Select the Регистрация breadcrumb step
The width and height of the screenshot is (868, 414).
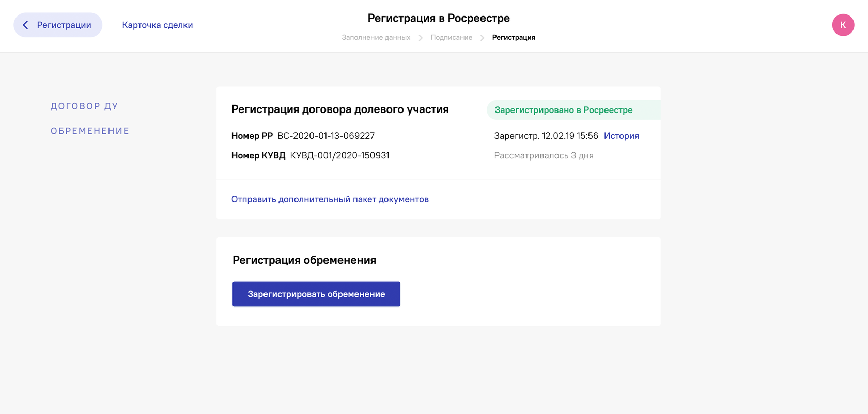(x=514, y=37)
